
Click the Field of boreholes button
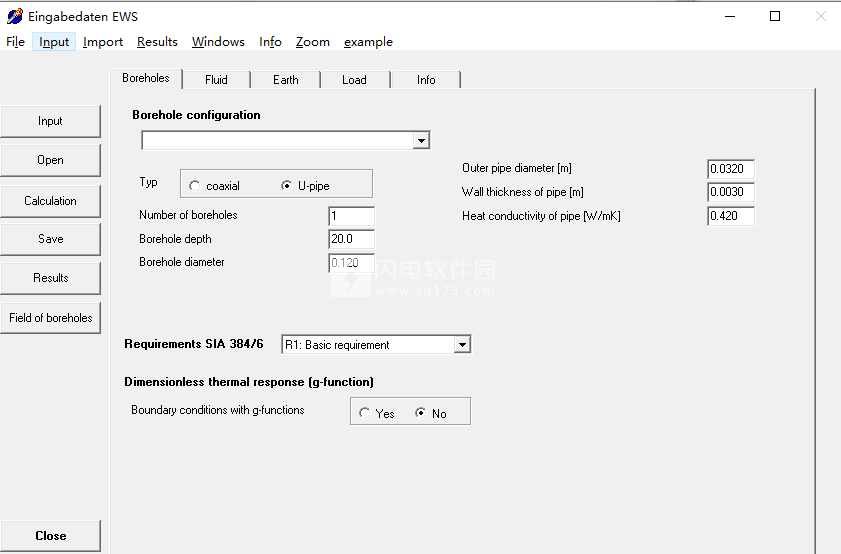coord(50,317)
